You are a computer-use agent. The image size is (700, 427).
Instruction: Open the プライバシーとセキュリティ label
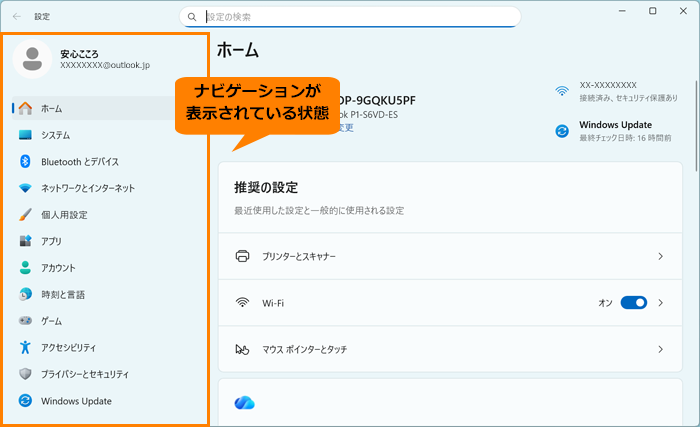[x=85, y=374]
